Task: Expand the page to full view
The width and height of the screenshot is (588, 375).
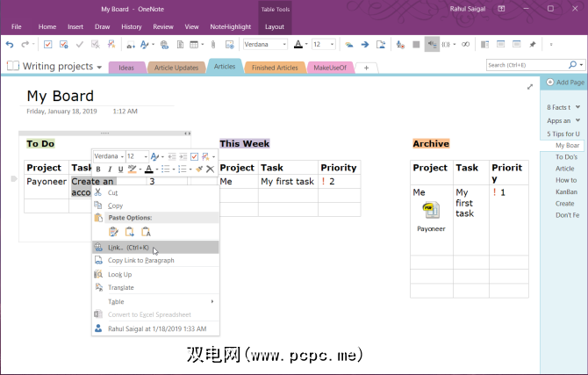Action: click(529, 86)
